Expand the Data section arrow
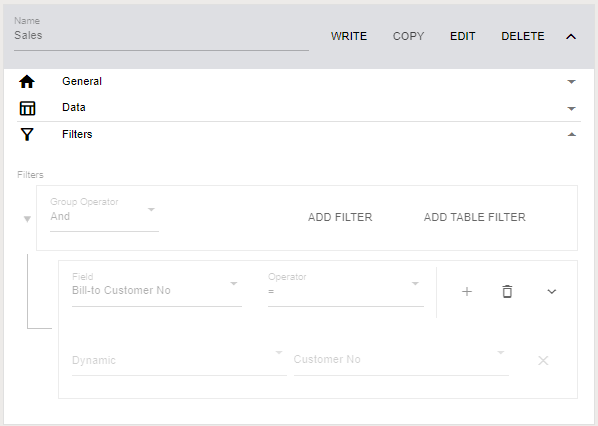Screen dimensions: 598x426 [x=571, y=109]
